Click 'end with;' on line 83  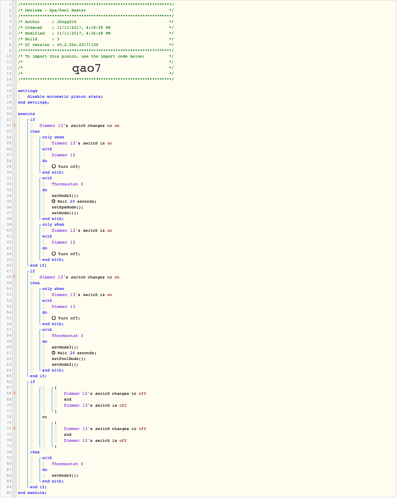53,481
